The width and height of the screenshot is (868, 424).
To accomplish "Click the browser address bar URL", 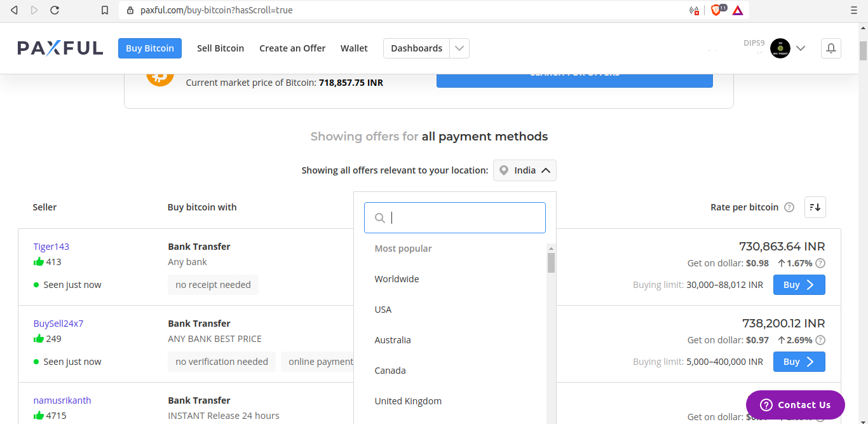I will tap(216, 10).
